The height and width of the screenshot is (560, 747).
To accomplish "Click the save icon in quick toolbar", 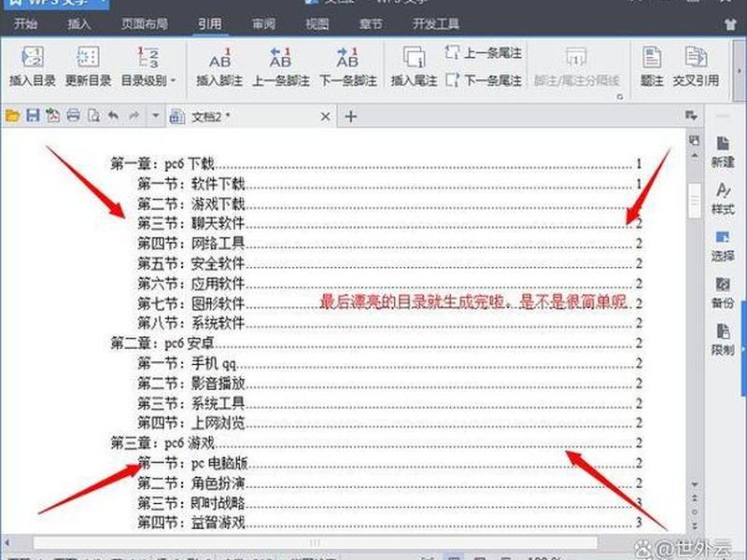I will [x=33, y=116].
